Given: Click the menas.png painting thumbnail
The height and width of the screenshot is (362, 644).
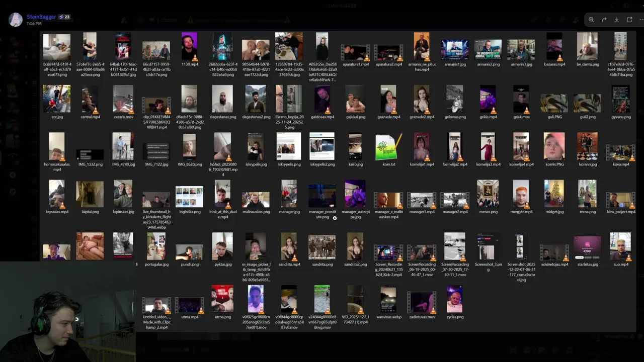Looking at the screenshot, I should 488,194.
